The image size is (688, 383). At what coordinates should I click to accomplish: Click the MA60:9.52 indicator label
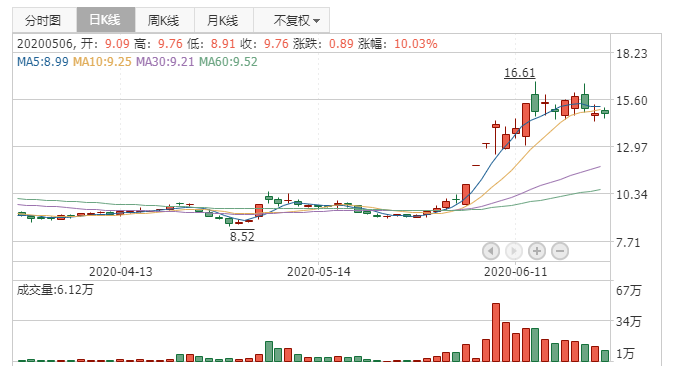(x=228, y=62)
